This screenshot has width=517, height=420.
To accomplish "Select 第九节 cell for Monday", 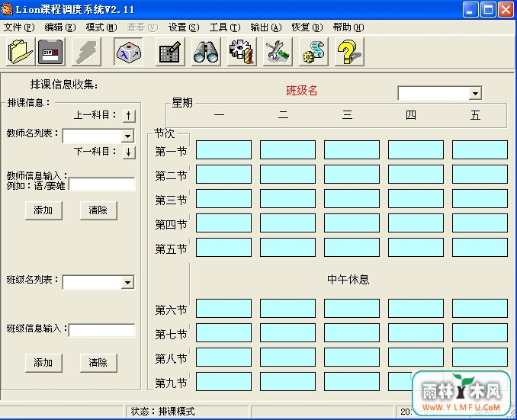I will 223,381.
